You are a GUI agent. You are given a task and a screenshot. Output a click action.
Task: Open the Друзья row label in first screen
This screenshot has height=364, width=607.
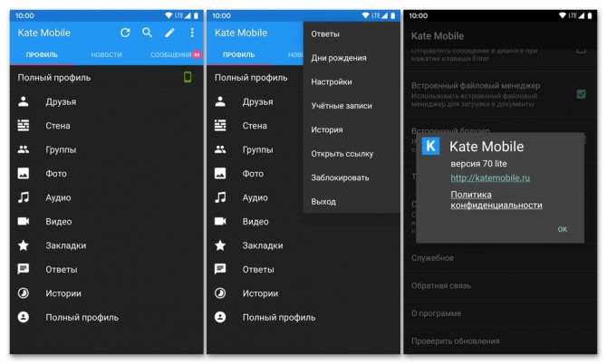click(x=61, y=102)
